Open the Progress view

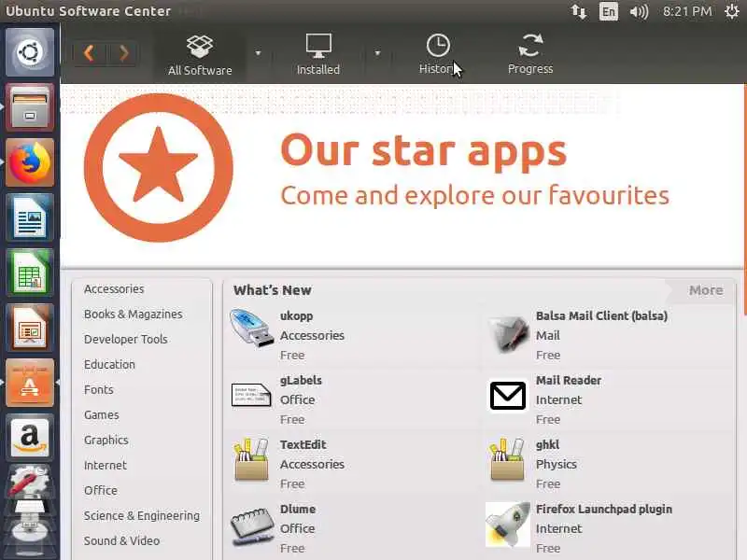[530, 55]
